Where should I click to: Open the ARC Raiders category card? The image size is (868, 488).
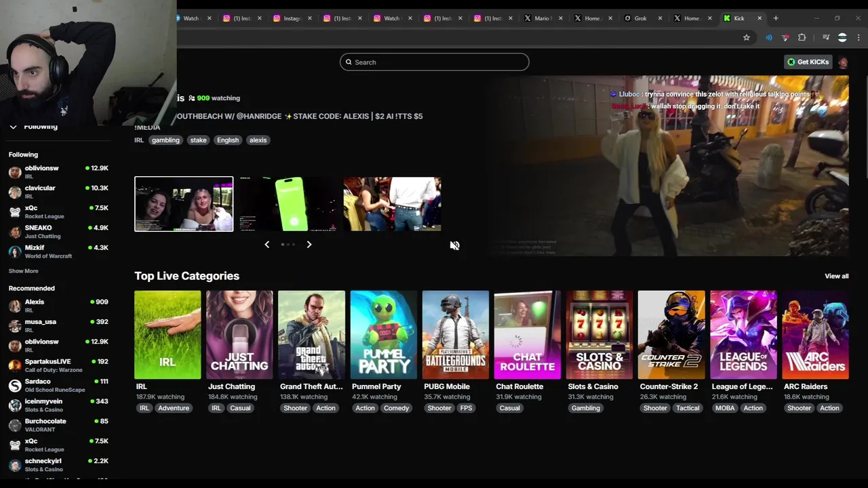(815, 335)
